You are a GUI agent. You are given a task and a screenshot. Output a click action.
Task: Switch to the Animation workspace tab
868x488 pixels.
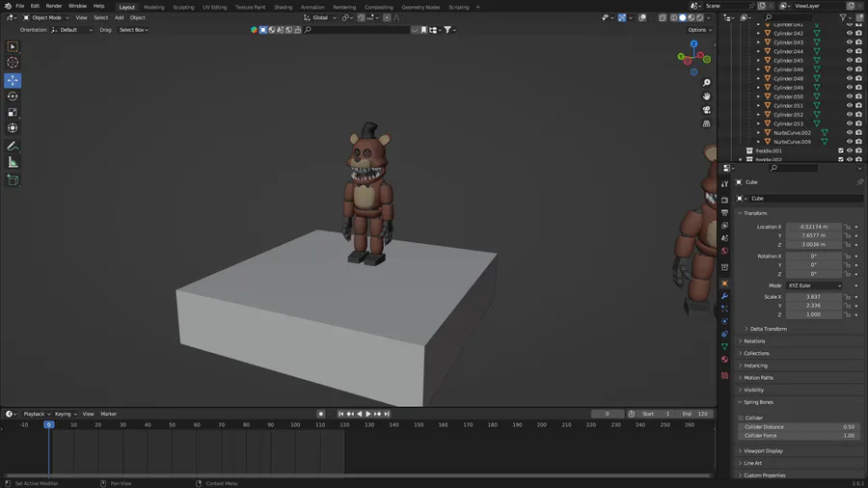pos(312,7)
